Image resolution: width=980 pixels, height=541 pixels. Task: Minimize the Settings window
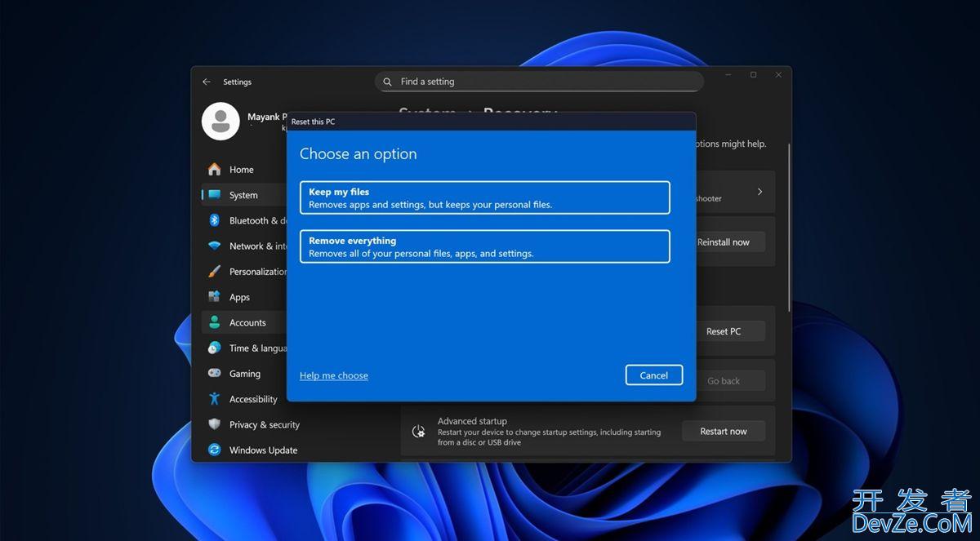(x=727, y=75)
